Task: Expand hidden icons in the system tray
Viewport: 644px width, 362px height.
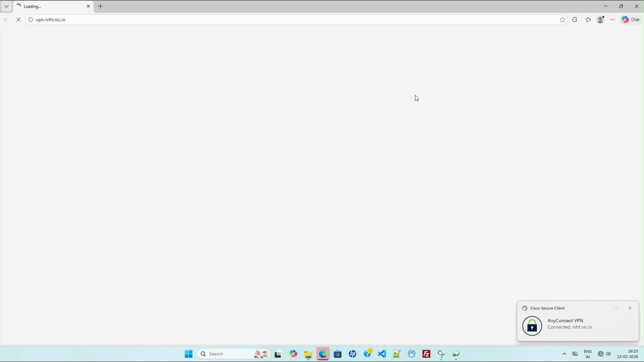Action: 564,354
